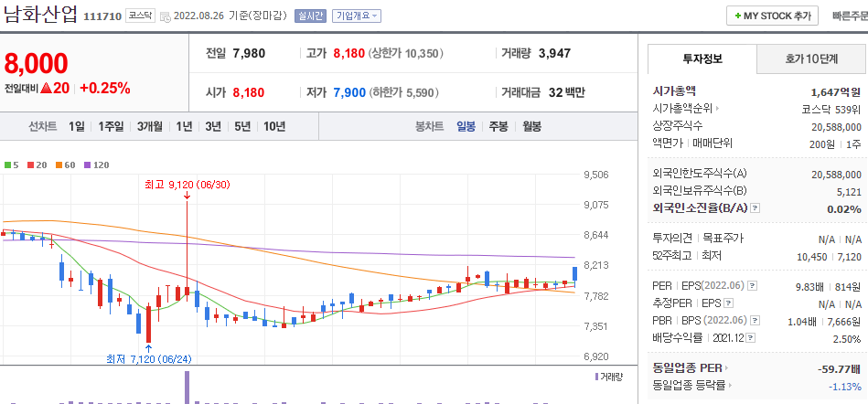Select the 3개월 line chart period
Screen dimensions: 868x404
(x=149, y=126)
